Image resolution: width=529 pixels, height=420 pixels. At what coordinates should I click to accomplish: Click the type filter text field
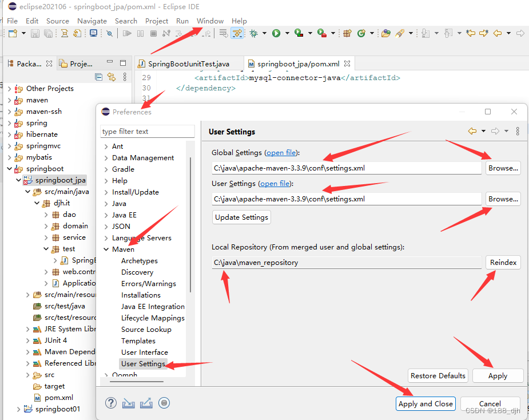(148, 132)
